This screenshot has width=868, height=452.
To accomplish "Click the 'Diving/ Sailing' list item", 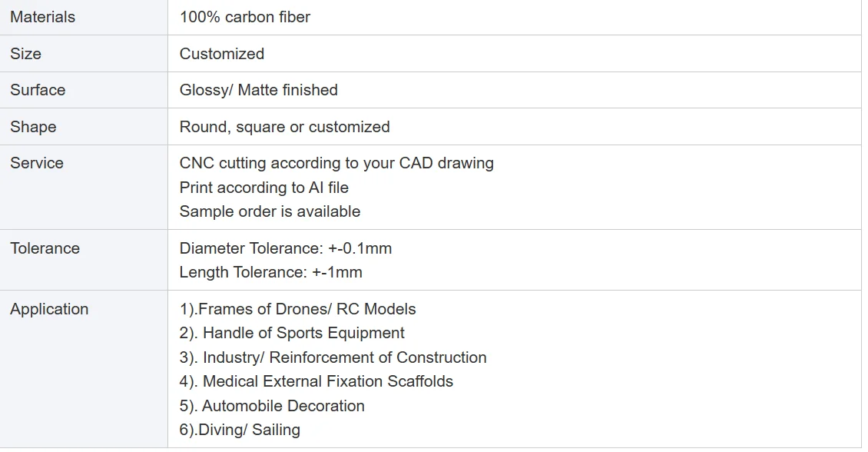I will (240, 430).
